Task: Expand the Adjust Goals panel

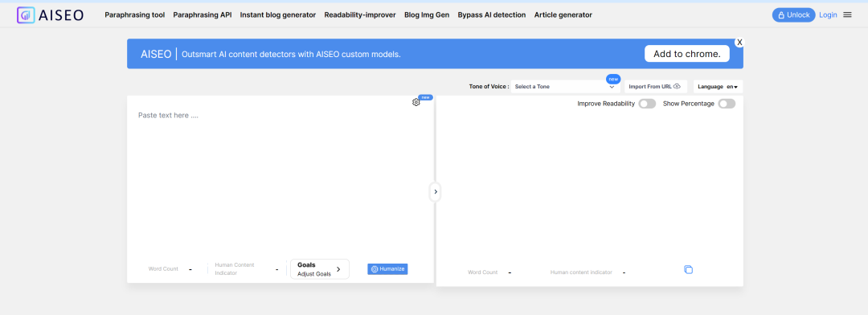Action: click(x=320, y=269)
